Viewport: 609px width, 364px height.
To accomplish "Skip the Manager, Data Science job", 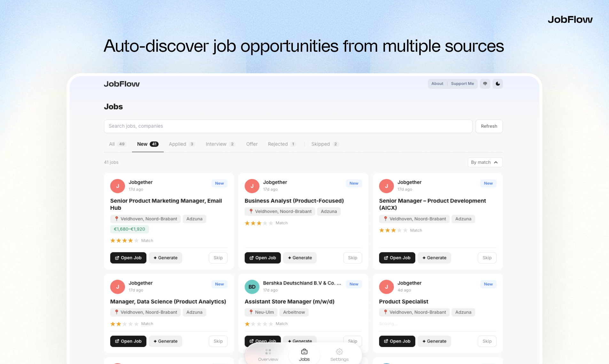I will tap(218, 341).
